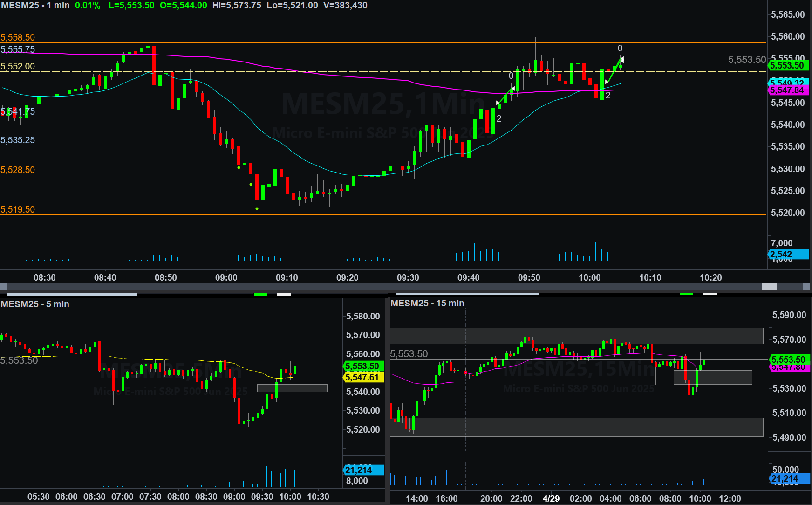Click the MESM25 - 1 min chart title
This screenshot has height=505, width=812.
[35, 6]
